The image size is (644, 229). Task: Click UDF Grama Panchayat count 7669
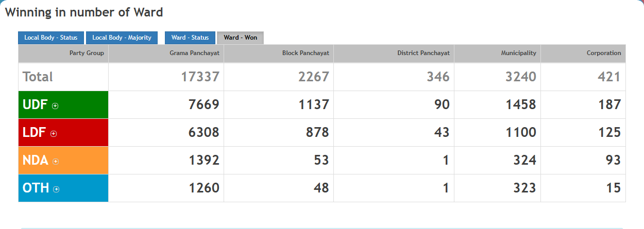pos(204,105)
